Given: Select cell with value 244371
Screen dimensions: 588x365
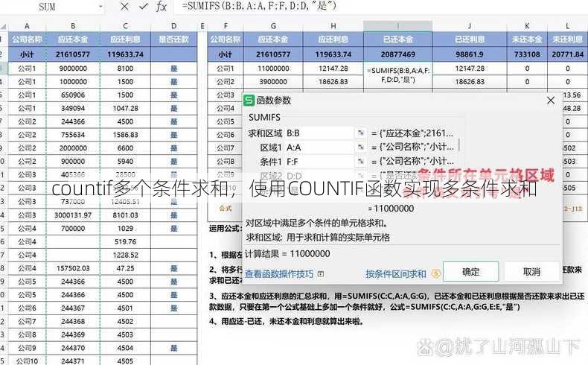Looking at the screenshot, I should point(73,361).
